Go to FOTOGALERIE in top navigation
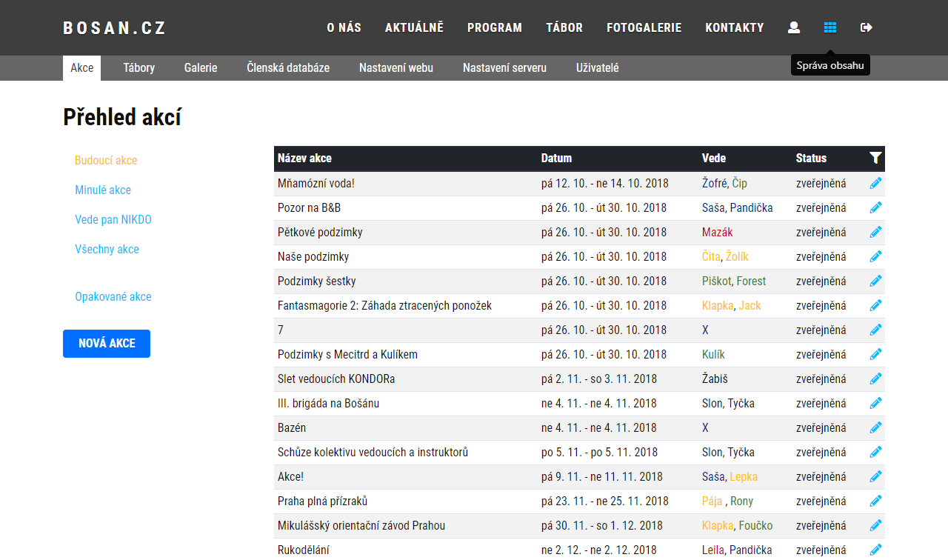Screen dimensions: 948x560 coord(644,27)
